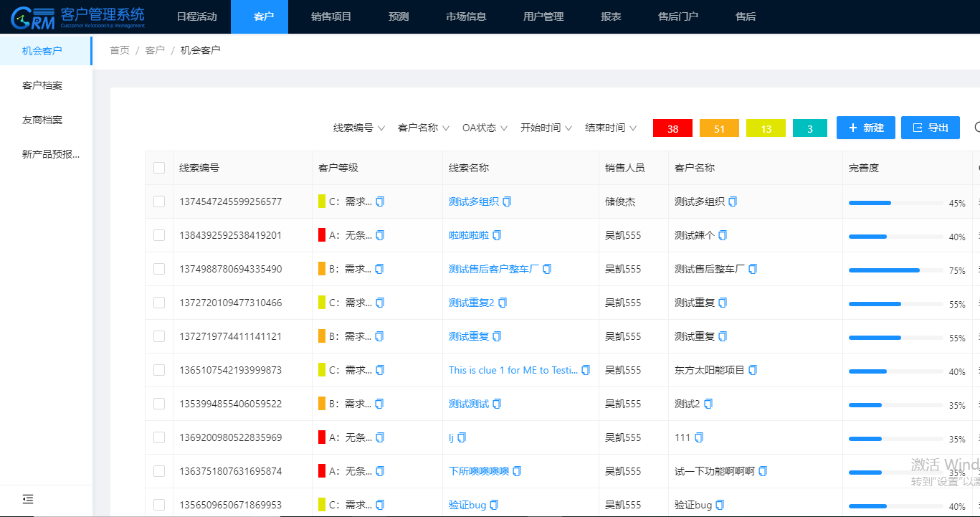Viewport: 980px width, 517px height.
Task: Copy customer name 东方太阳能项目
Action: tap(753, 370)
